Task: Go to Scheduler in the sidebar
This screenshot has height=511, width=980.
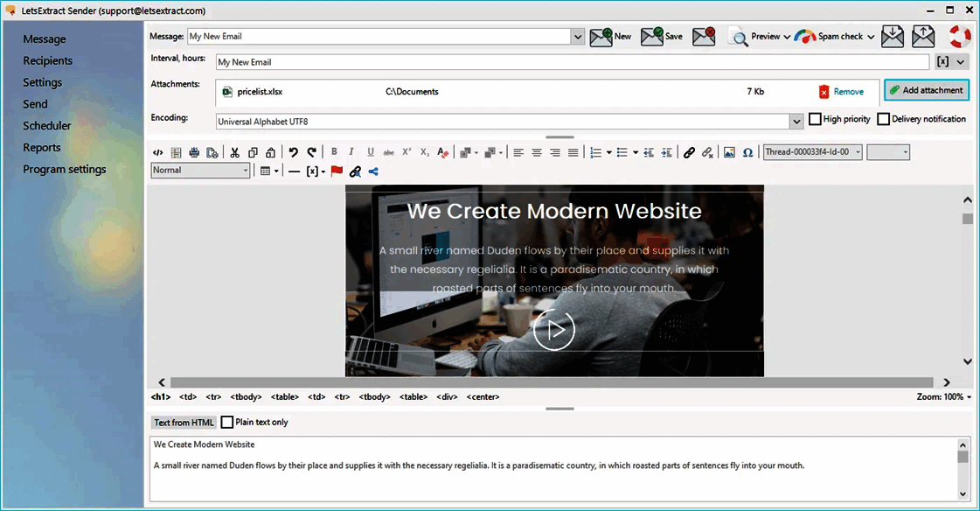Action: pos(47,126)
